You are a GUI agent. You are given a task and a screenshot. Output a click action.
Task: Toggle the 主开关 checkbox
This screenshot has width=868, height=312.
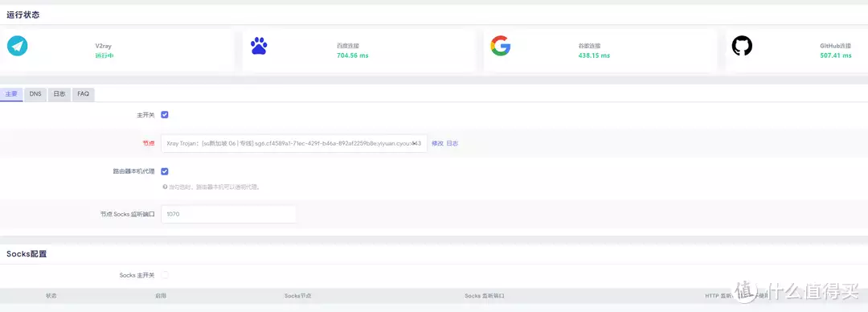click(165, 115)
